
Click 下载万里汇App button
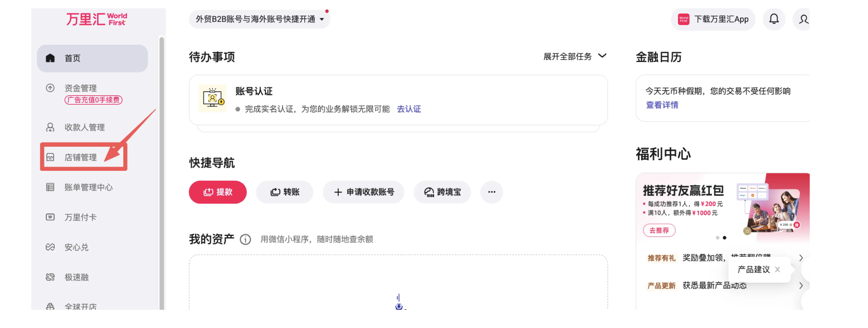click(713, 19)
